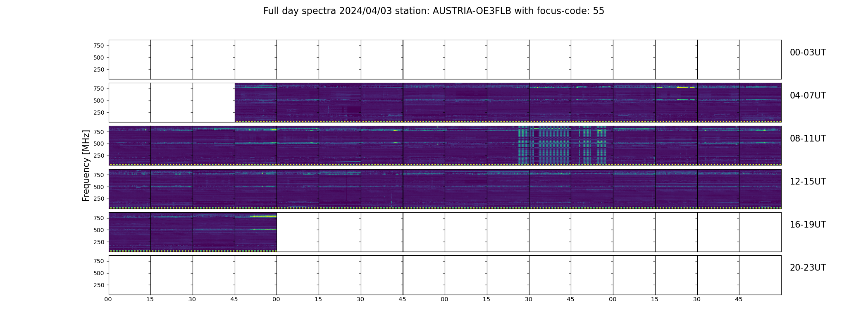This screenshot has width=868, height=331.
Task: Select the '12-15UT' row label
Action: click(x=808, y=182)
